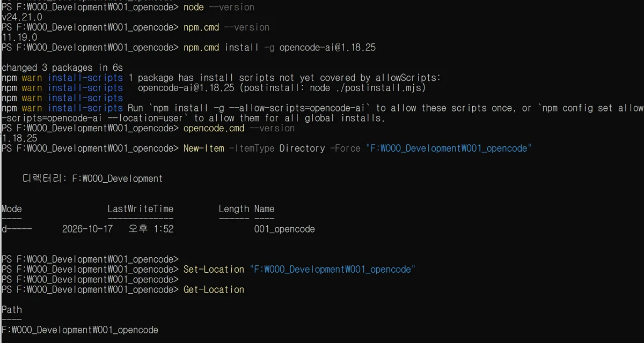Select final 'F:₩000_Development₩001_opencode' path output
This screenshot has width=644, height=343.
80,330
